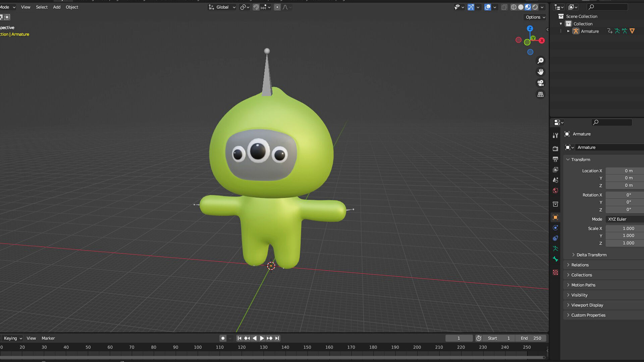Open the Tool properties tab
The image size is (644, 362).
point(555,135)
